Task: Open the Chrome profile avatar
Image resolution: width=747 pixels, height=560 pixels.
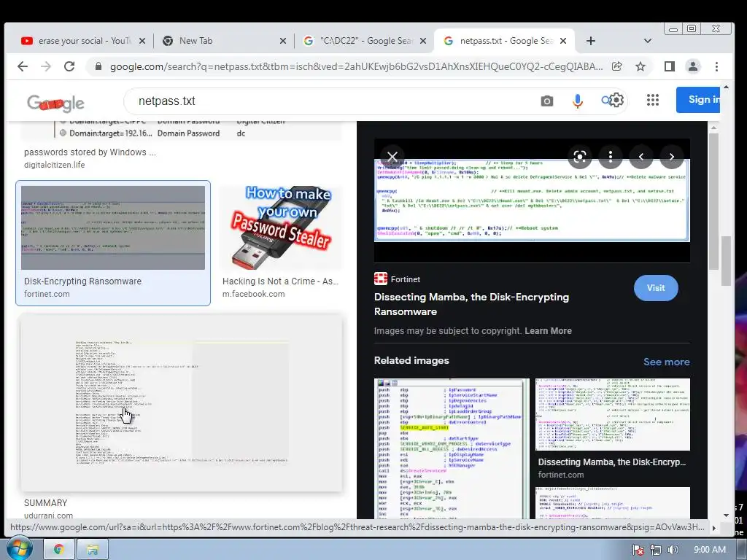Action: tap(693, 66)
